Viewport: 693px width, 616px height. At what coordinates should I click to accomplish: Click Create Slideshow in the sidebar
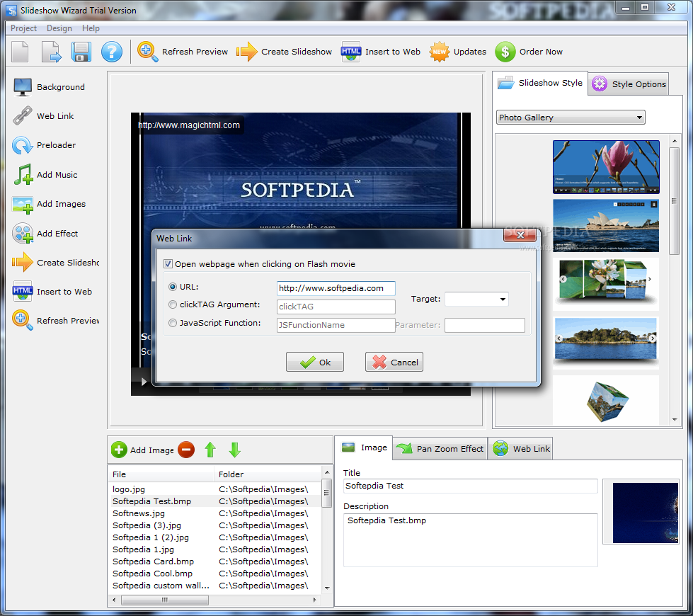click(56, 263)
